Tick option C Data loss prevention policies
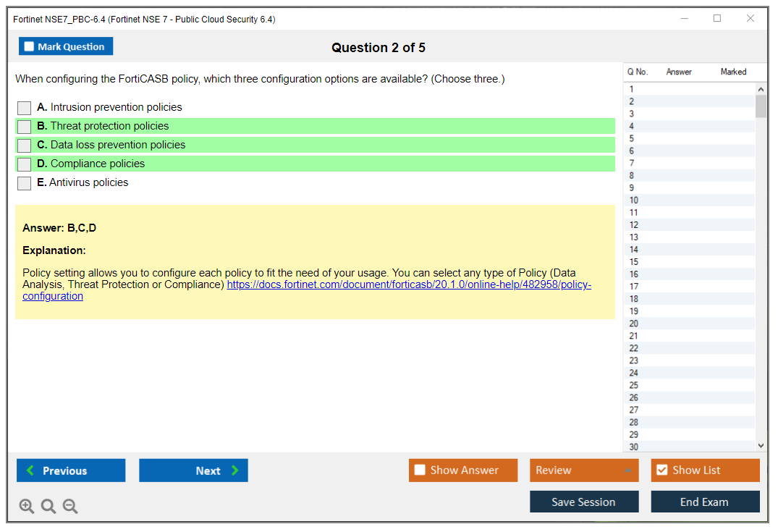Image resolution: width=778 pixels, height=532 pixels. click(x=25, y=145)
